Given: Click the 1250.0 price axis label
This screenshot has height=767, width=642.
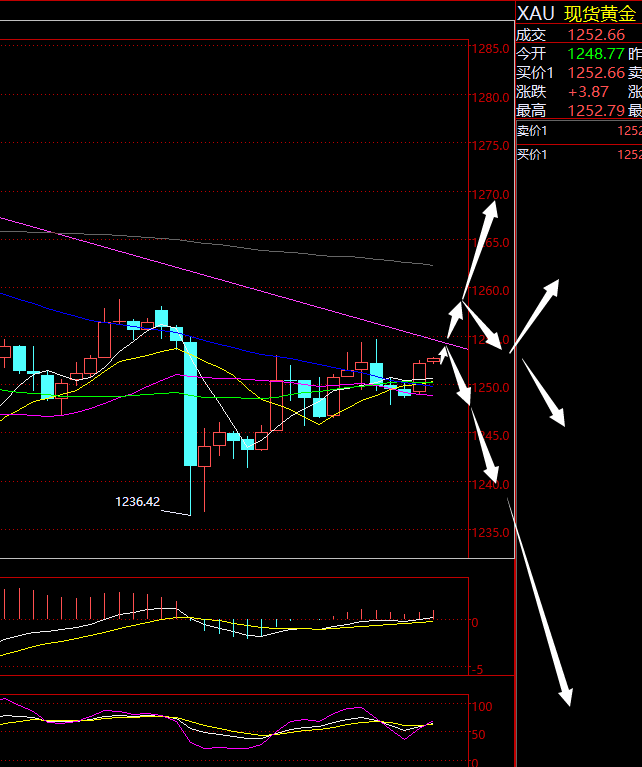Looking at the screenshot, I should pos(490,387).
